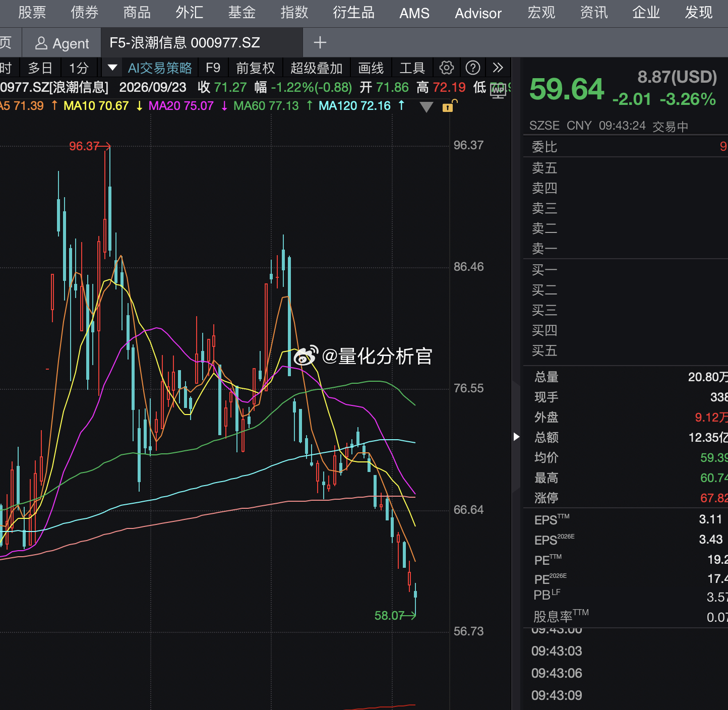Click the MA120 72.16 indicator label
The width and height of the screenshot is (728, 710).
coord(355,106)
